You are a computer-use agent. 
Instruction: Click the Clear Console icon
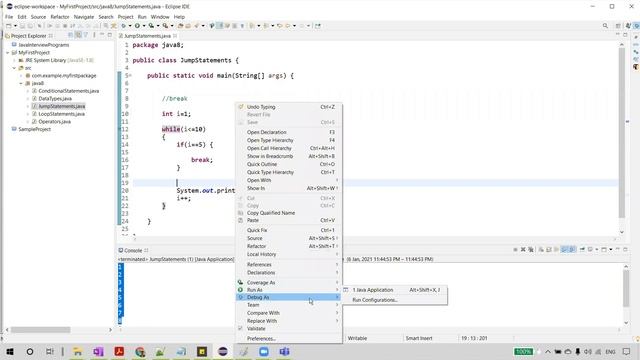[541, 249]
